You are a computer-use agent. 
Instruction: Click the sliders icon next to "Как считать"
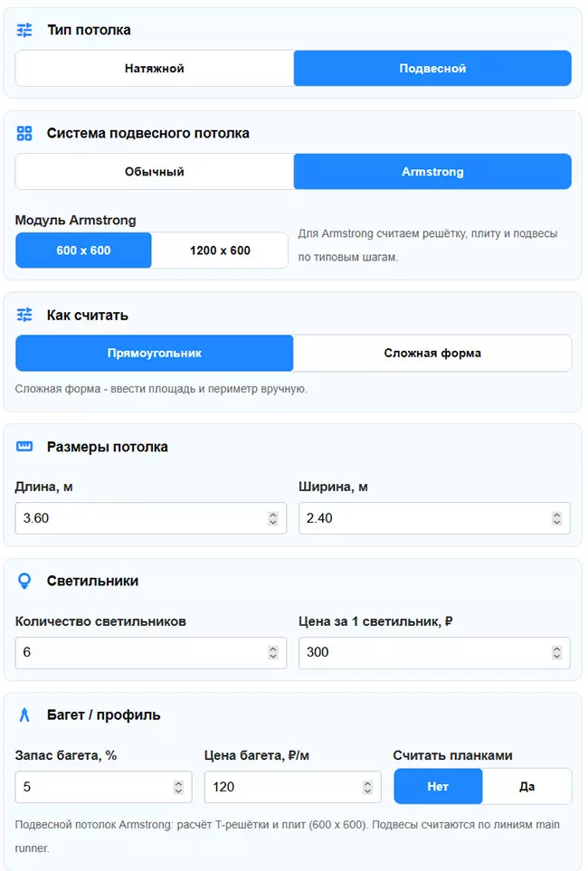[x=25, y=315]
